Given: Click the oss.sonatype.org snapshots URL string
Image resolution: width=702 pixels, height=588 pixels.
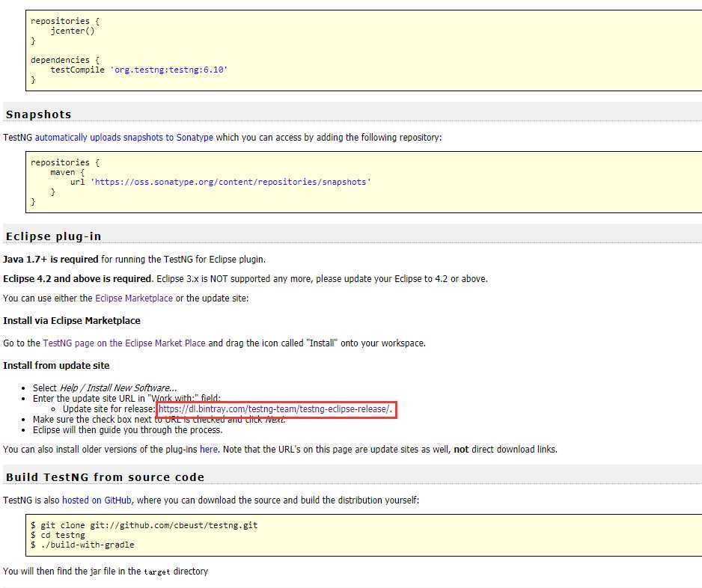Looking at the screenshot, I should click(x=231, y=182).
